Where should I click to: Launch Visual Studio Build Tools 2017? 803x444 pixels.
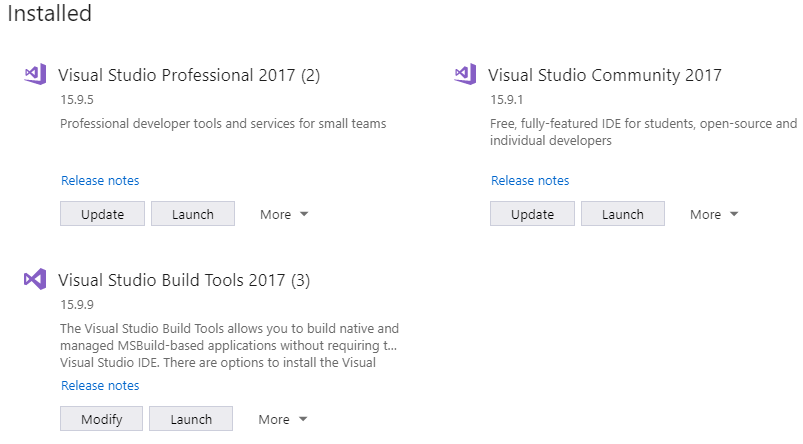coord(191,419)
